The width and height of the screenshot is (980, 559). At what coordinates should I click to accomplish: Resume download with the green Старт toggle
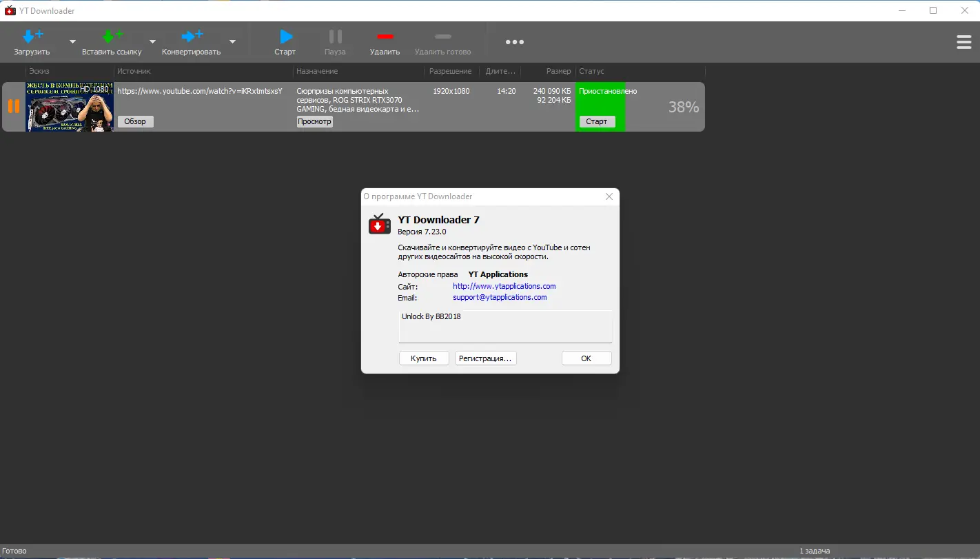[597, 121]
